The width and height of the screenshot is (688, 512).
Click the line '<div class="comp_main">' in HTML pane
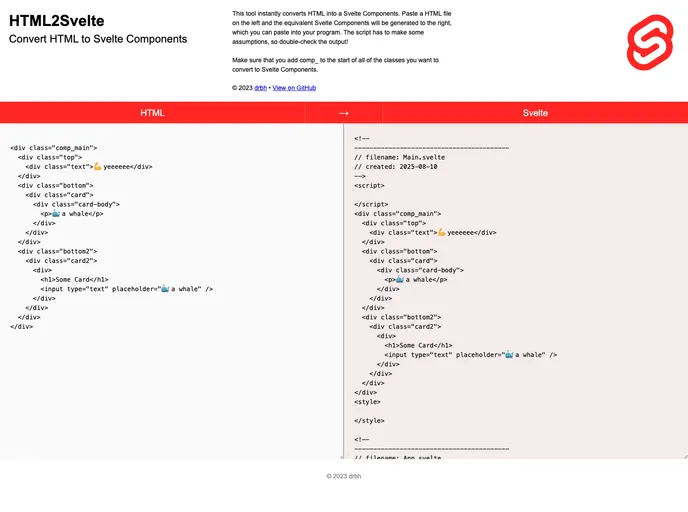[54, 148]
